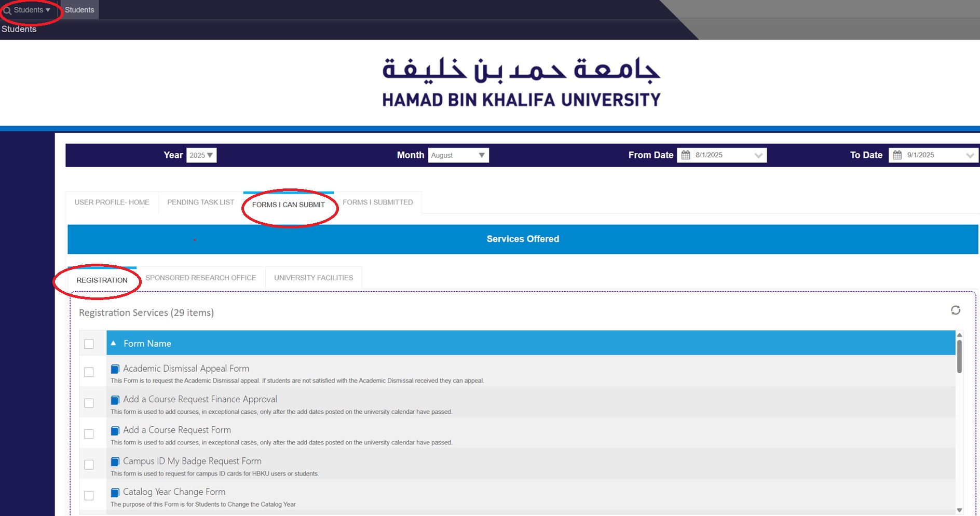Click the blue form icon beside Academic Dismissal Appeal Form
This screenshot has width=980, height=516.
pos(115,369)
